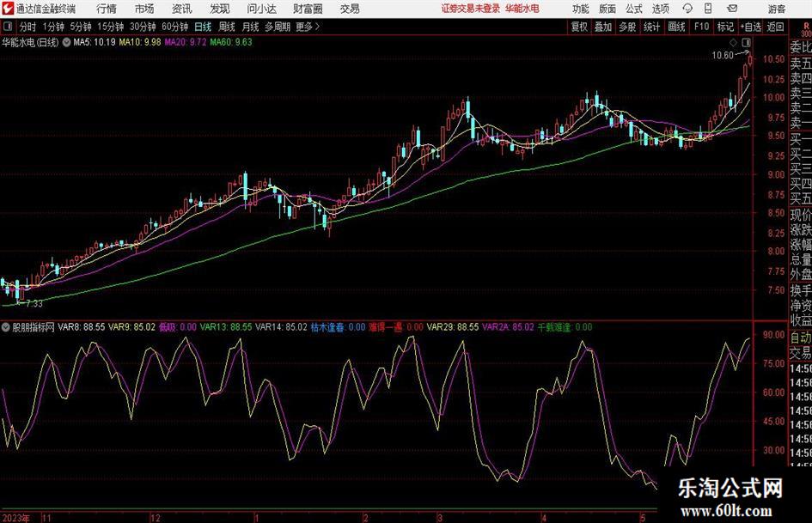Open the envelope messages icon
The width and height of the screenshot is (812, 523).
click(732, 9)
